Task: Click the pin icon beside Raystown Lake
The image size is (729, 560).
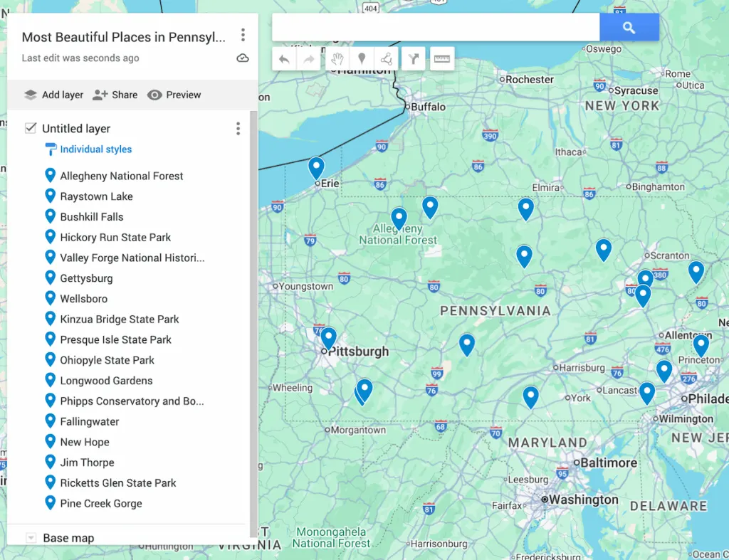Action: coord(51,196)
